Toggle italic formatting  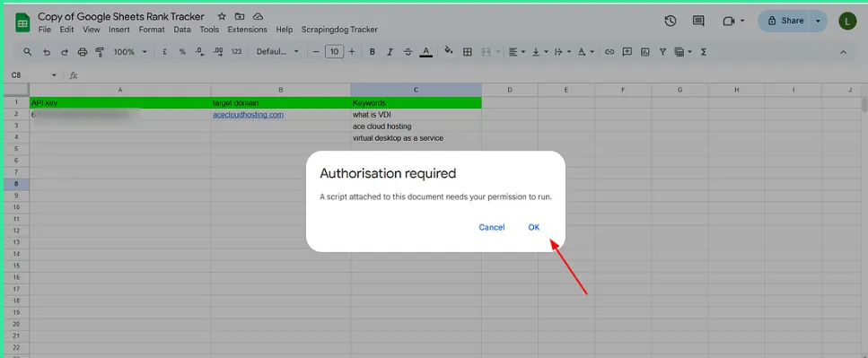click(390, 52)
